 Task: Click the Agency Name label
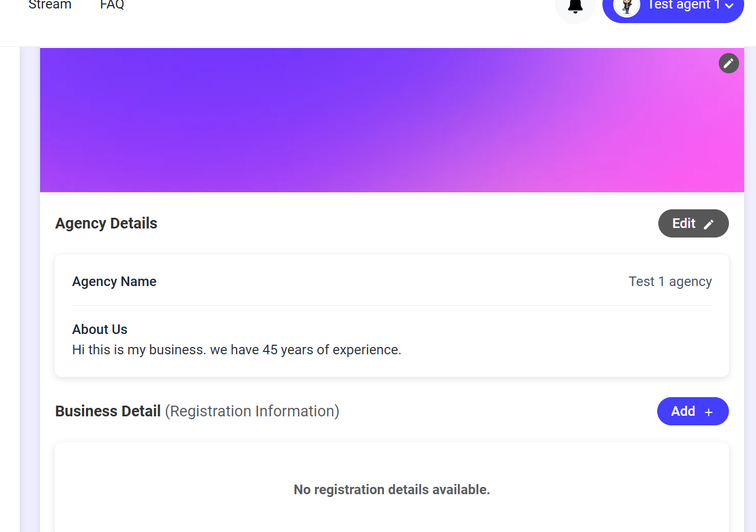pyautogui.click(x=114, y=282)
